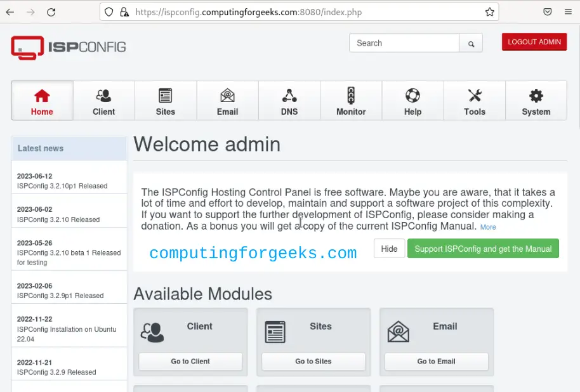Image resolution: width=580 pixels, height=392 pixels.
Task: Click the Help tab label
Action: coord(412,112)
